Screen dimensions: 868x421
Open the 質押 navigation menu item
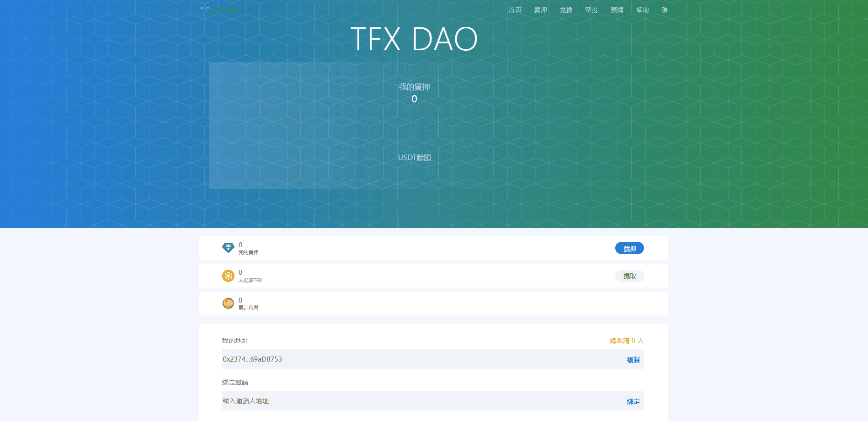pyautogui.click(x=540, y=10)
